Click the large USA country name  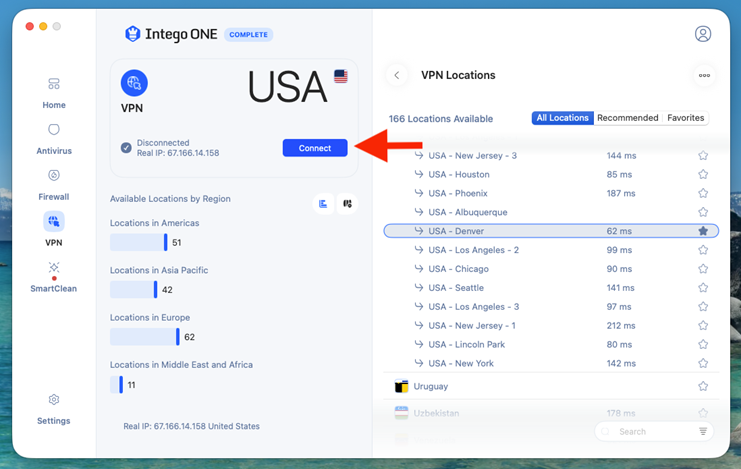pyautogui.click(x=287, y=87)
